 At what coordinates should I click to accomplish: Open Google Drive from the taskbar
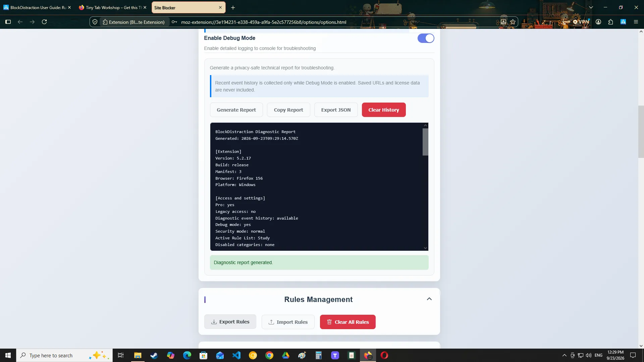(x=286, y=355)
